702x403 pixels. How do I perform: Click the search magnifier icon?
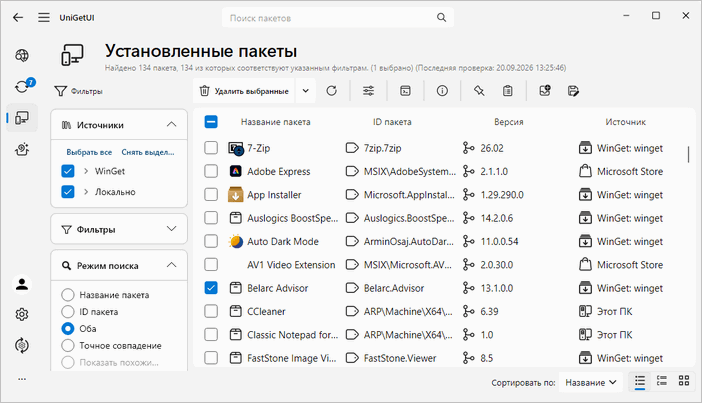(x=441, y=17)
